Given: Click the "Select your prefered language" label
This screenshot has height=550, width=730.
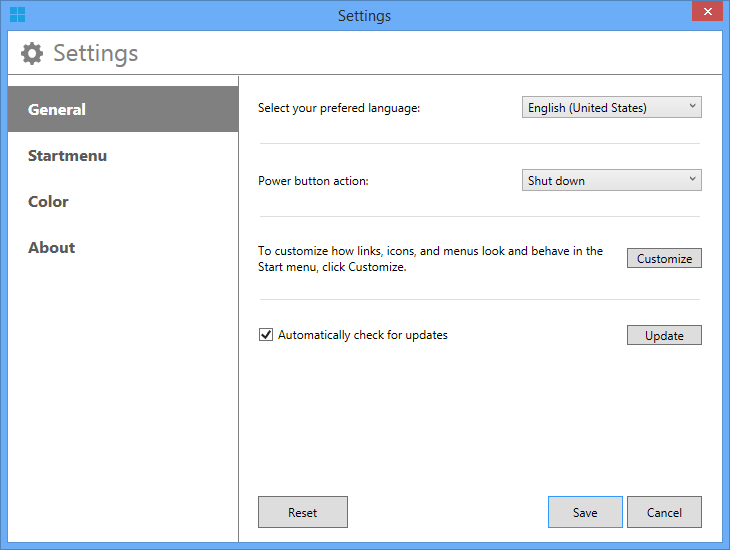Looking at the screenshot, I should click(x=339, y=108).
